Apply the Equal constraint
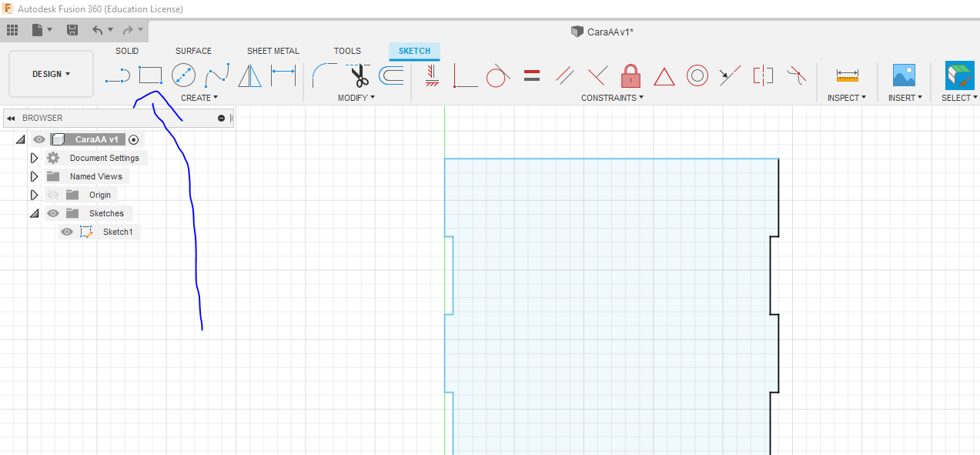This screenshot has height=455, width=980. (531, 75)
